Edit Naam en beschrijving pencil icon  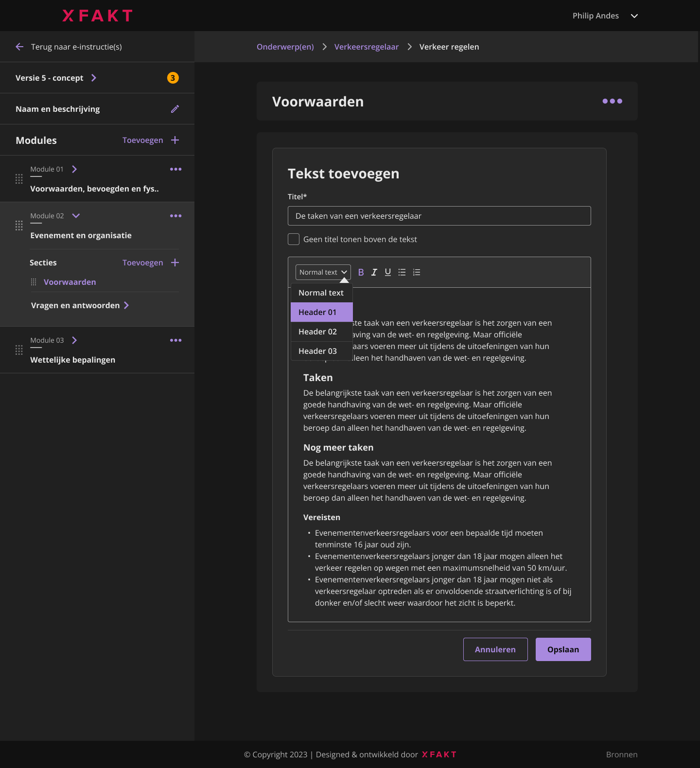[175, 109]
